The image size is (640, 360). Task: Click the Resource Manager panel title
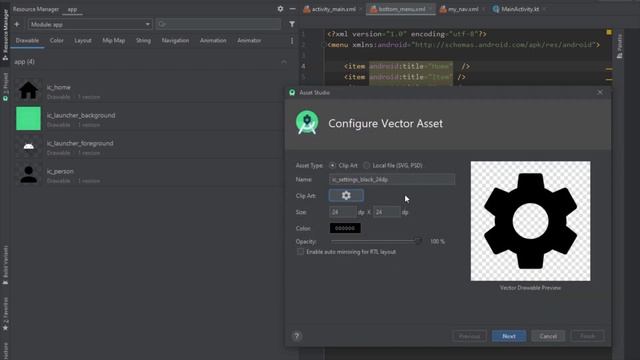(x=36, y=9)
